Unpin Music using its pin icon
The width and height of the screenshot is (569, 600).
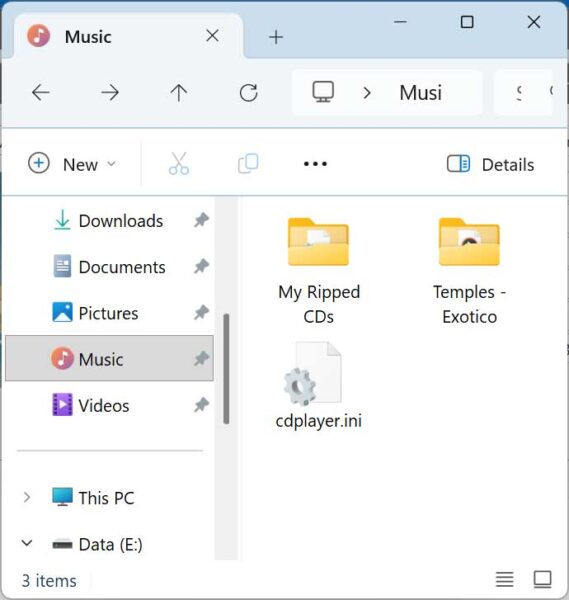201,359
